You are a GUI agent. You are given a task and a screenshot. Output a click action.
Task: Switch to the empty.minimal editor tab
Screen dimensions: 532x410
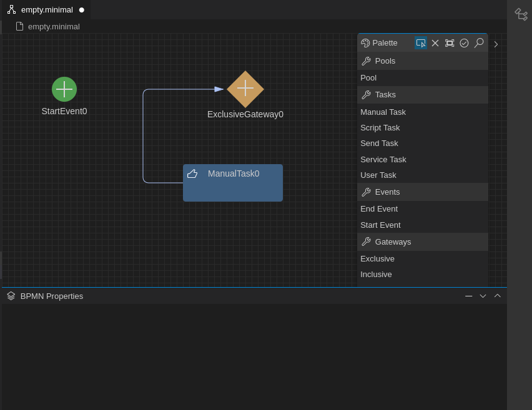(46, 10)
